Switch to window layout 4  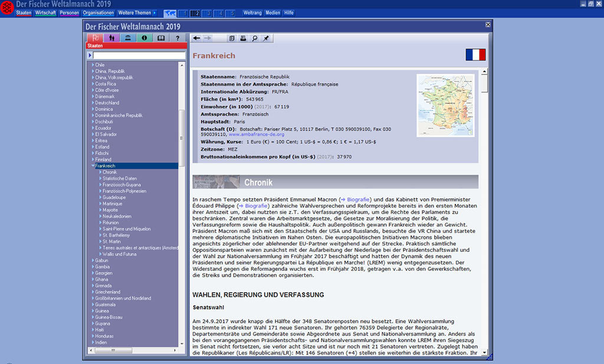click(x=219, y=14)
